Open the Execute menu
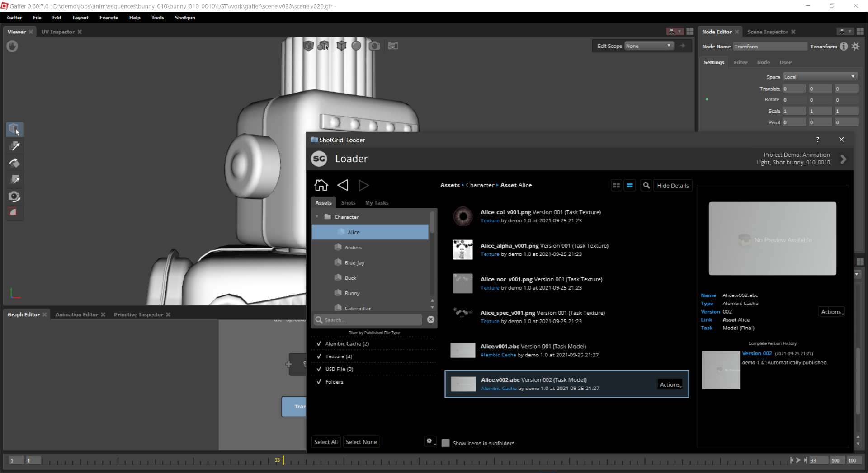Image resolution: width=868 pixels, height=473 pixels. (108, 18)
